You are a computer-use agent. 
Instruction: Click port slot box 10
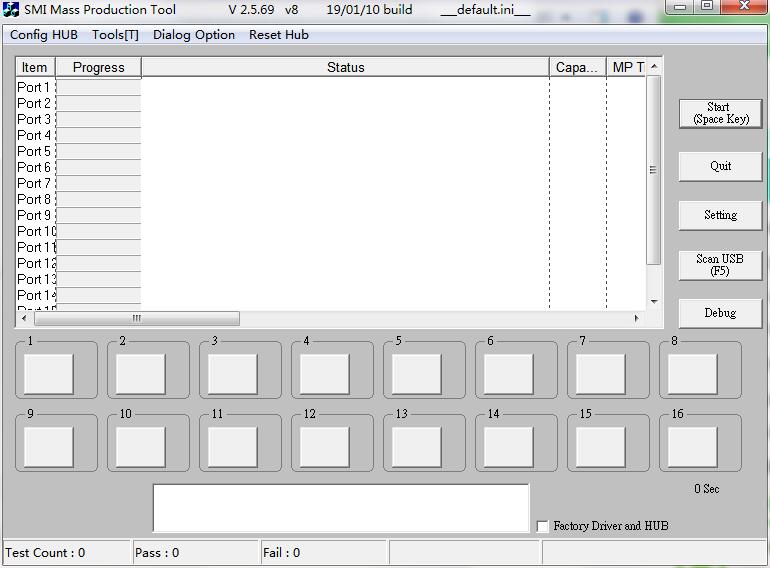[140, 447]
